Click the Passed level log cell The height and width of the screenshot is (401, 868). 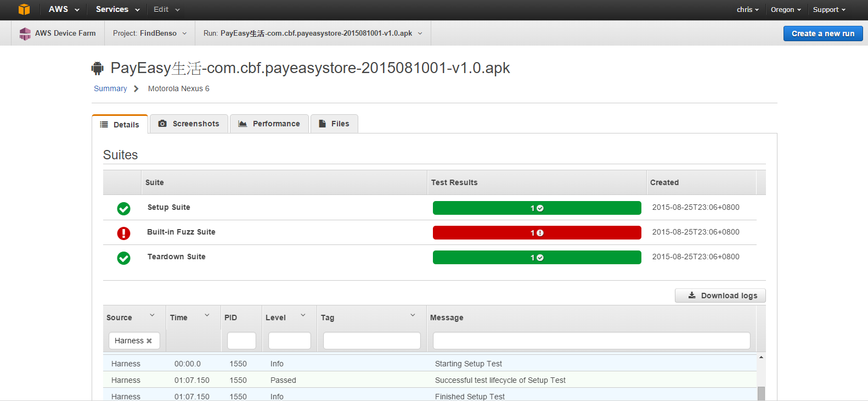[283, 380]
